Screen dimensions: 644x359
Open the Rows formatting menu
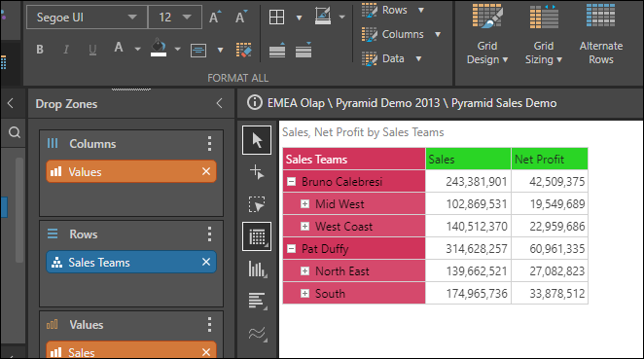pyautogui.click(x=393, y=11)
